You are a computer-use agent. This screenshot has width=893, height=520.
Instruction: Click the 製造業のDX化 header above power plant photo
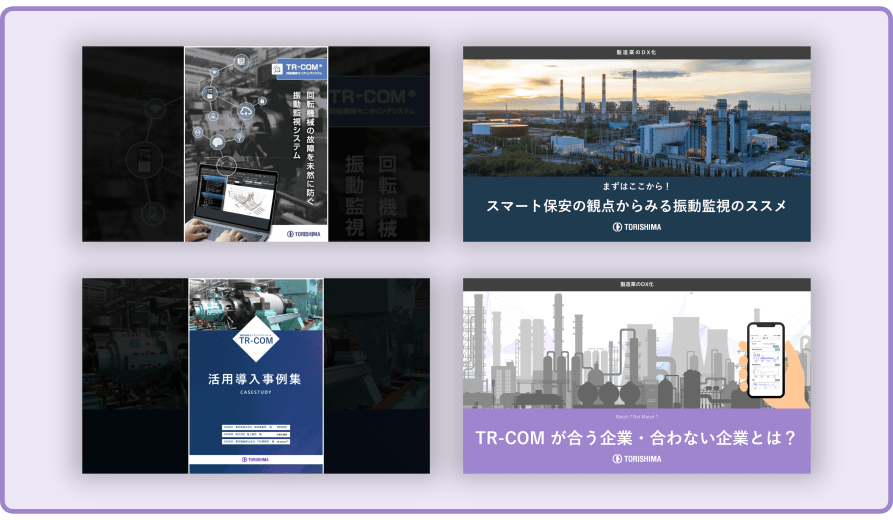click(637, 52)
